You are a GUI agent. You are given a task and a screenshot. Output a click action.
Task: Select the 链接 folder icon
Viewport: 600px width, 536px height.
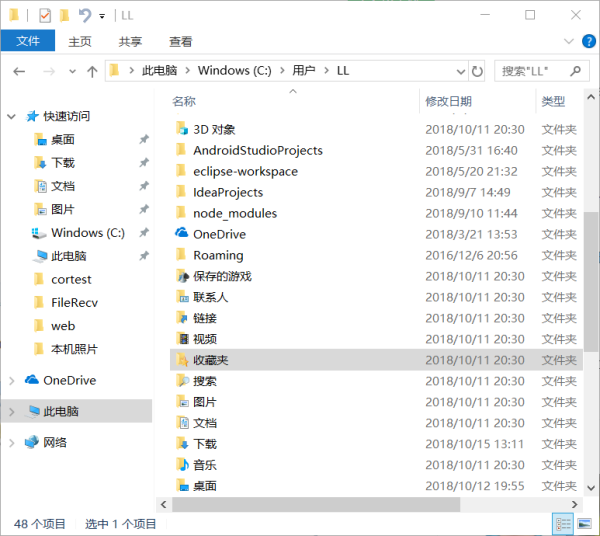click(x=182, y=318)
